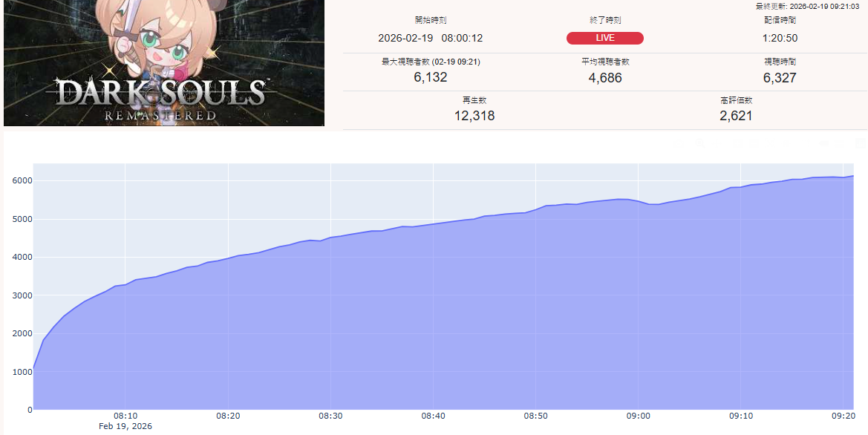Click the 視聴時間 label
This screenshot has height=435, width=868.
(x=780, y=62)
